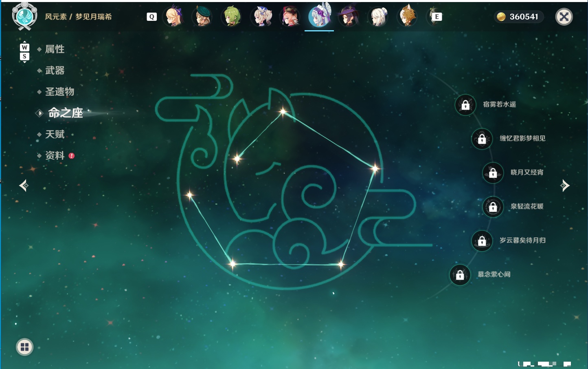This screenshot has width=588, height=369.
Task: Go to previous character with left arrow
Action: [24, 186]
